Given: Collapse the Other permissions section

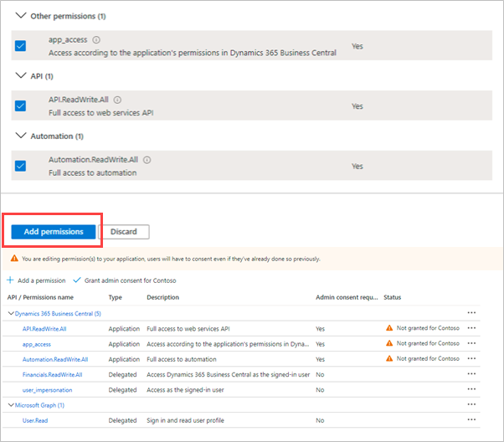Looking at the screenshot, I should (x=20, y=16).
